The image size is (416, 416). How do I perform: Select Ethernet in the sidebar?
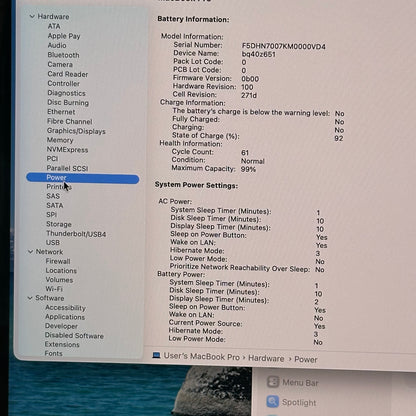pos(61,112)
